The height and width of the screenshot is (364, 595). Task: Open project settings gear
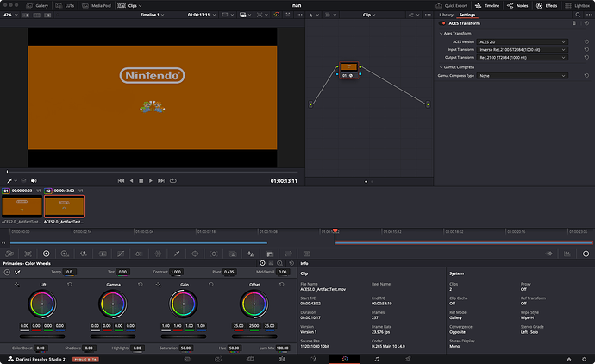pos(584,359)
